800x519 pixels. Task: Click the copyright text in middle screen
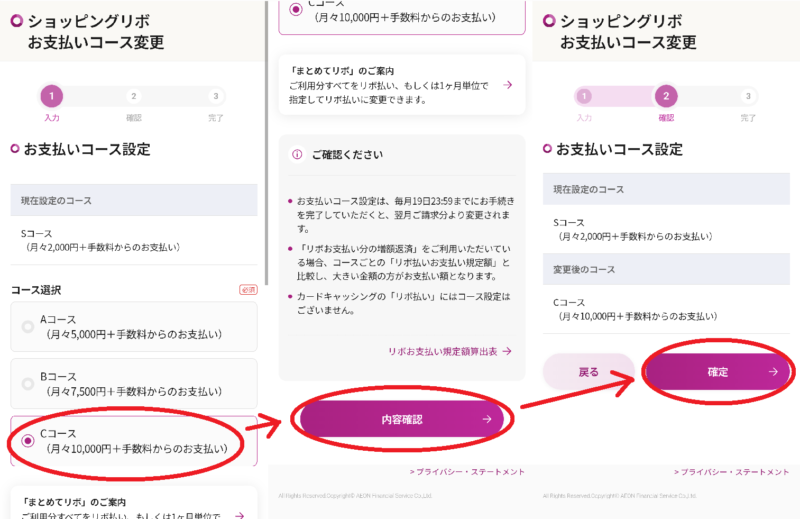(355, 496)
